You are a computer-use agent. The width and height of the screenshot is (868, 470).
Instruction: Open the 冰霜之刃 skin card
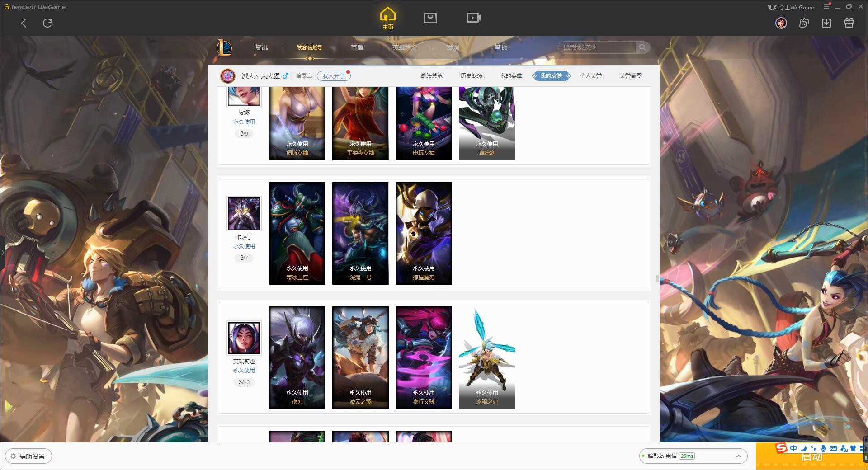[487, 357]
